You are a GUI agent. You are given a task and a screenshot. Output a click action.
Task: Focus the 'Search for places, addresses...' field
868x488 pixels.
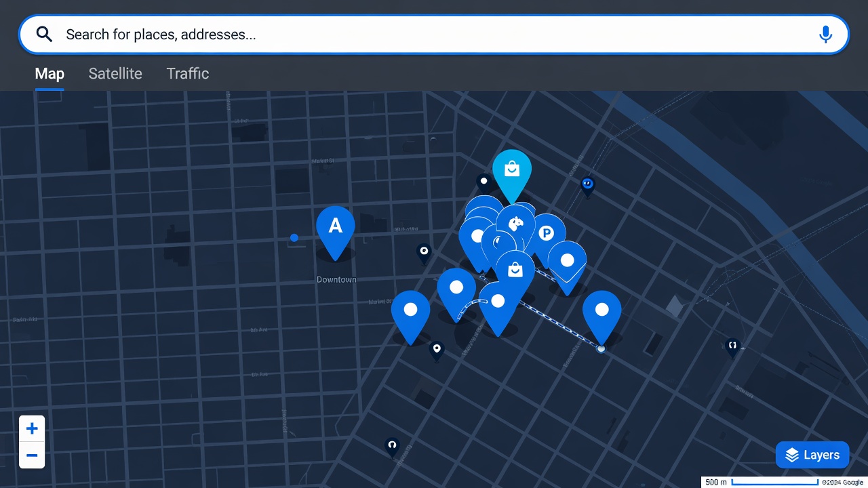click(x=434, y=35)
